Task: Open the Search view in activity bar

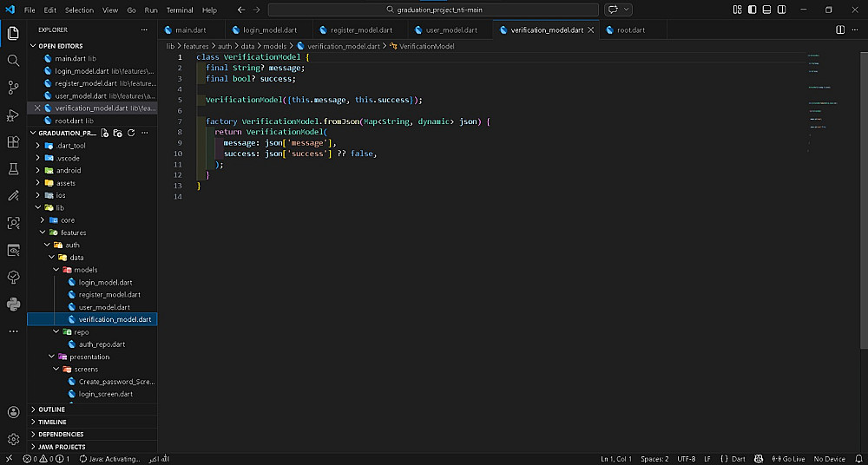Action: [13, 61]
